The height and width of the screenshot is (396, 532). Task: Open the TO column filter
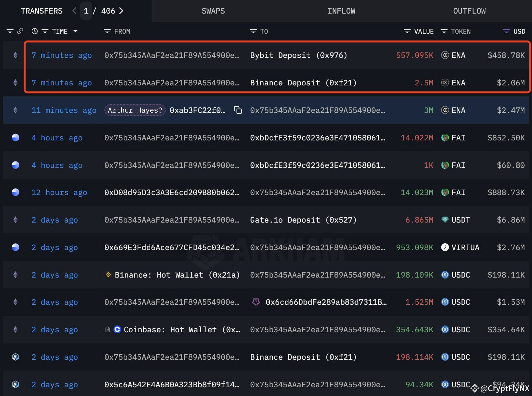pos(253,31)
